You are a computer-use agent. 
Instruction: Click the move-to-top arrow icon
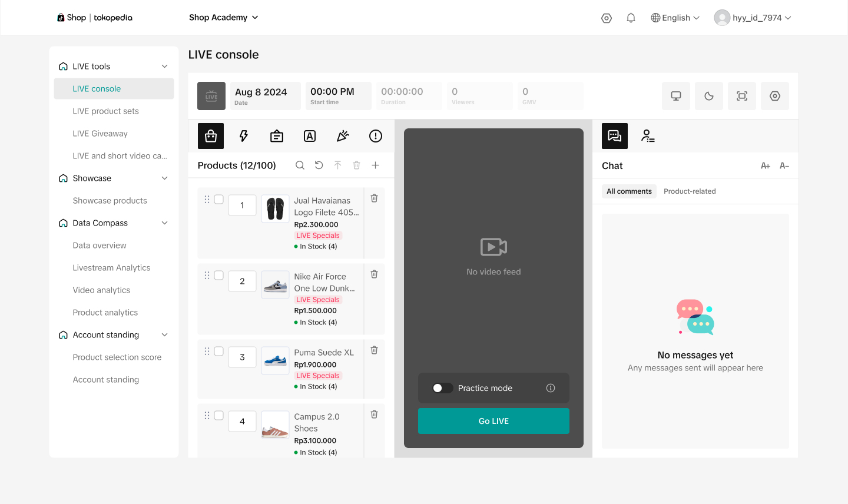pos(337,165)
